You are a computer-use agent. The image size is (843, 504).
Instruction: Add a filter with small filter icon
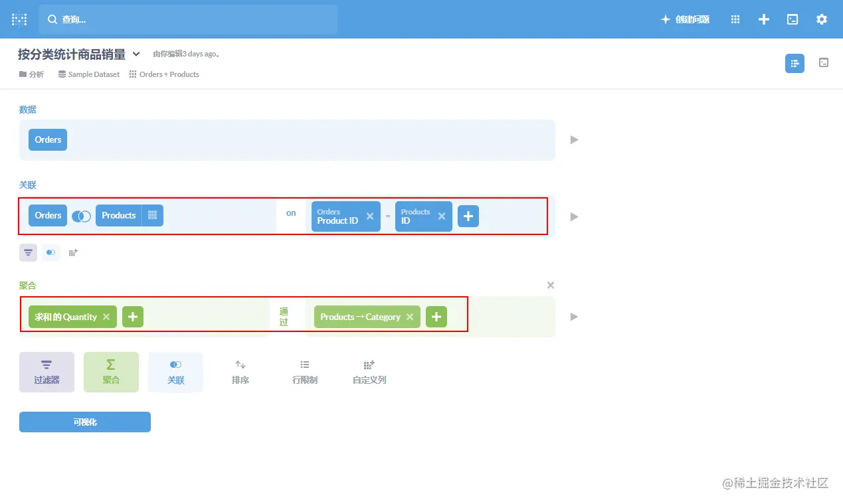[28, 252]
